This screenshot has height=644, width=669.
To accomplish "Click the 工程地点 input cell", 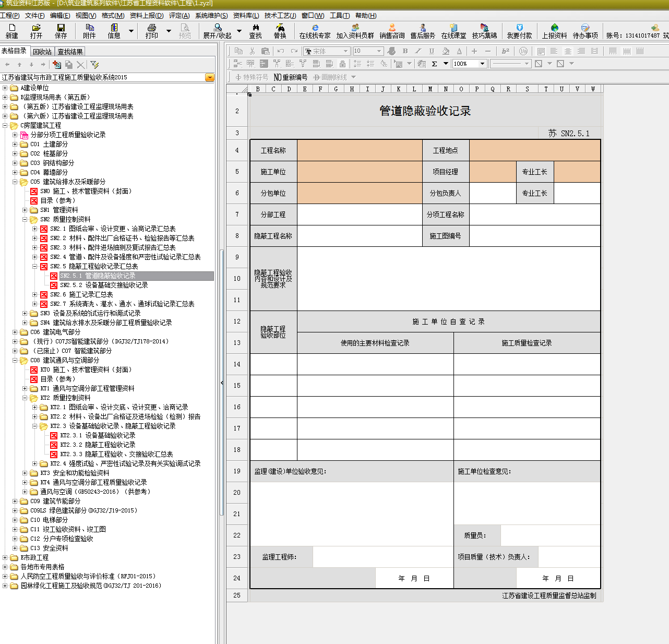I will (x=535, y=150).
